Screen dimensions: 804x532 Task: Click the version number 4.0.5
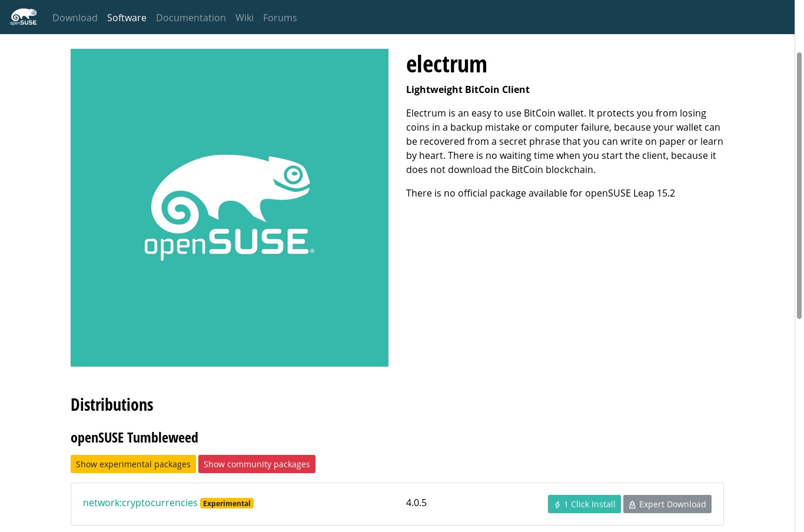[416, 503]
